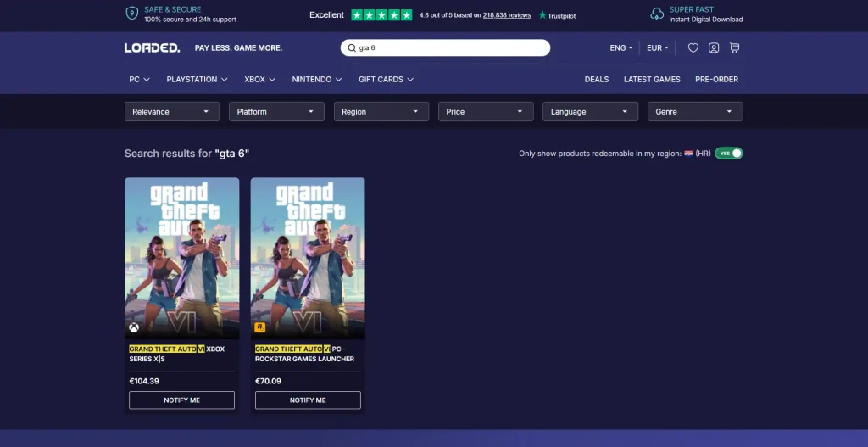
Task: Open the Price filter dropdown
Action: [486, 111]
